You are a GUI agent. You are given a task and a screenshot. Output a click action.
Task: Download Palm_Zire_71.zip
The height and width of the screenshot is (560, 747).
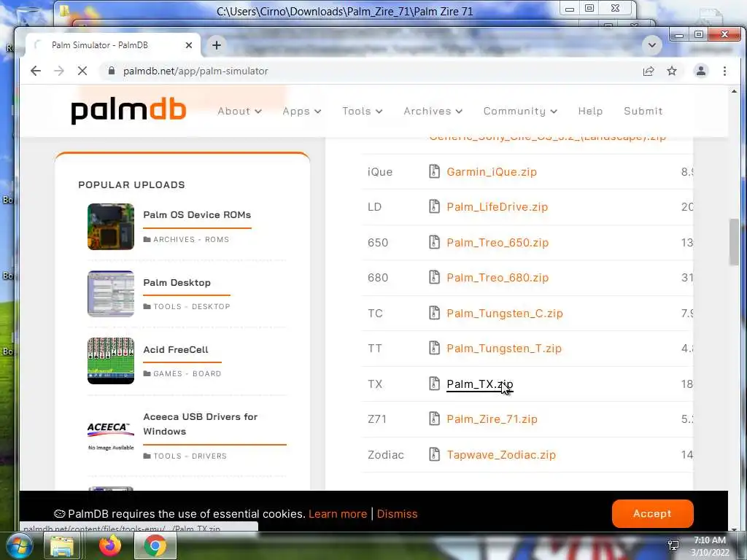[x=492, y=419]
